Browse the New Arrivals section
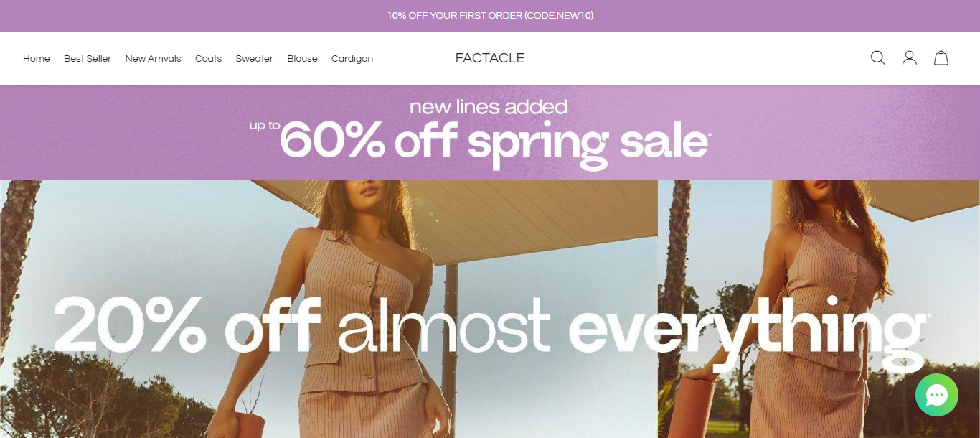The width and height of the screenshot is (980, 438). tap(153, 59)
